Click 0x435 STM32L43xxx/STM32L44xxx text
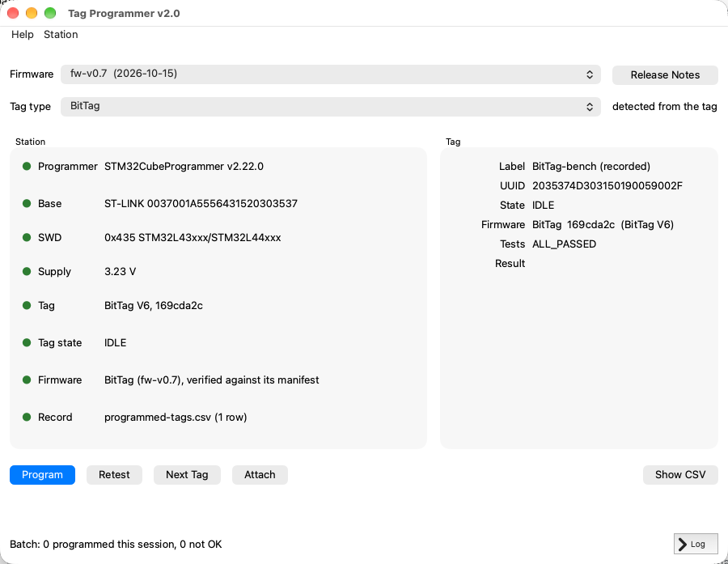 point(193,237)
